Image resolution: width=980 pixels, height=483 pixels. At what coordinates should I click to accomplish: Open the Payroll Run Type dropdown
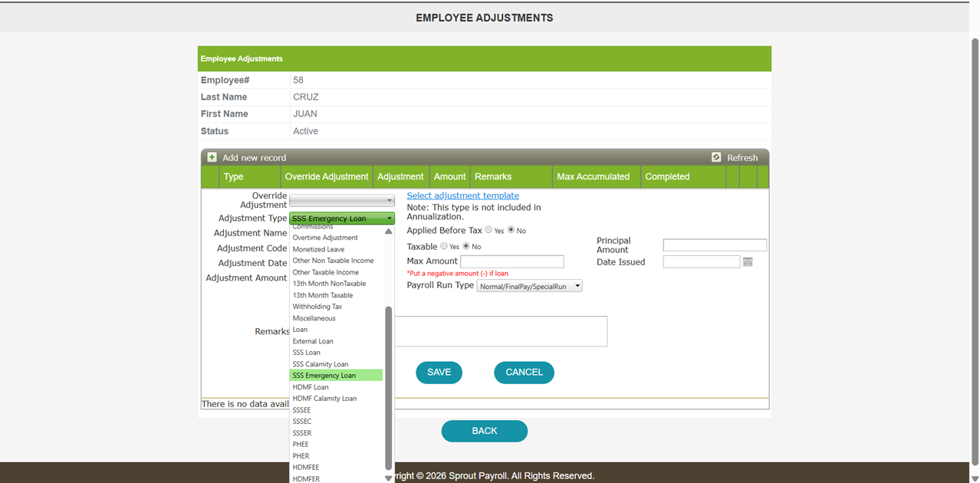(x=529, y=286)
